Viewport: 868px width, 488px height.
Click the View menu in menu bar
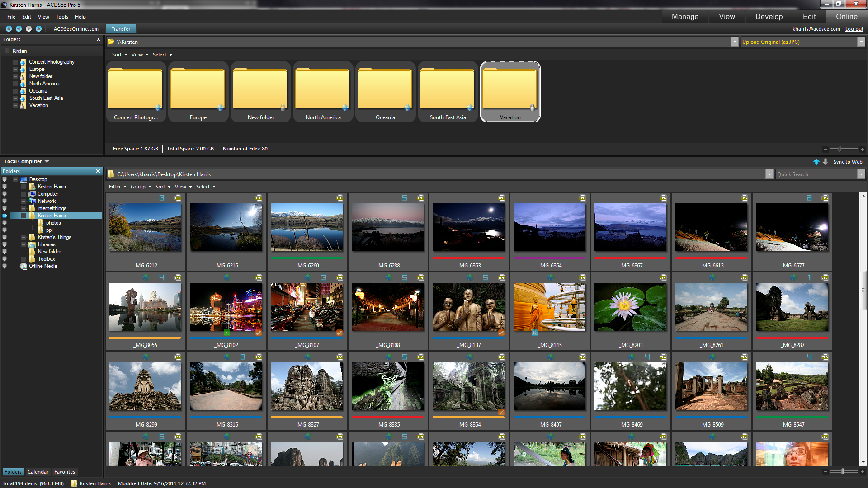click(x=42, y=17)
